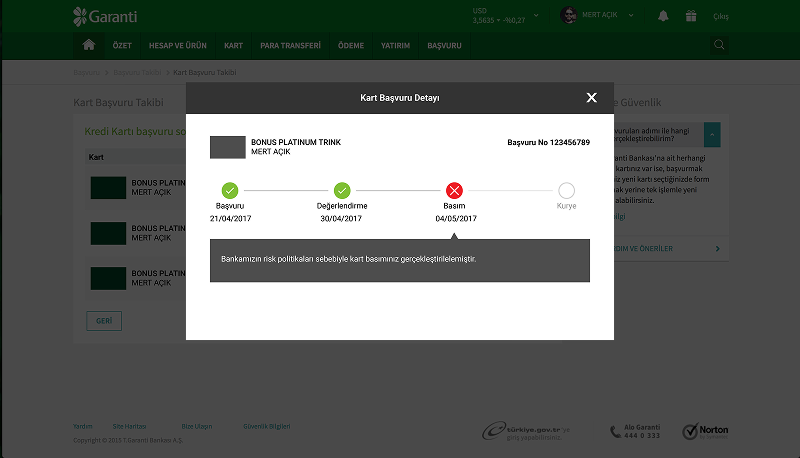Click the gift box icon
Screen dimensions: 800x458
pos(691,16)
